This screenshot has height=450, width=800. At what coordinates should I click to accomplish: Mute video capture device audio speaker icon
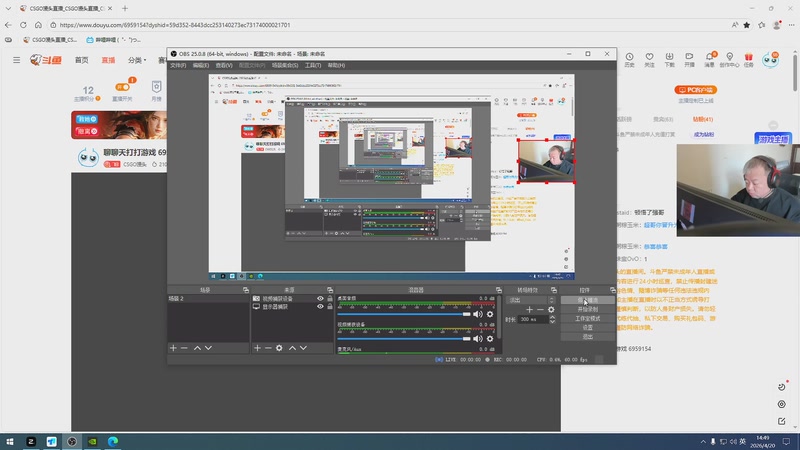click(478, 339)
